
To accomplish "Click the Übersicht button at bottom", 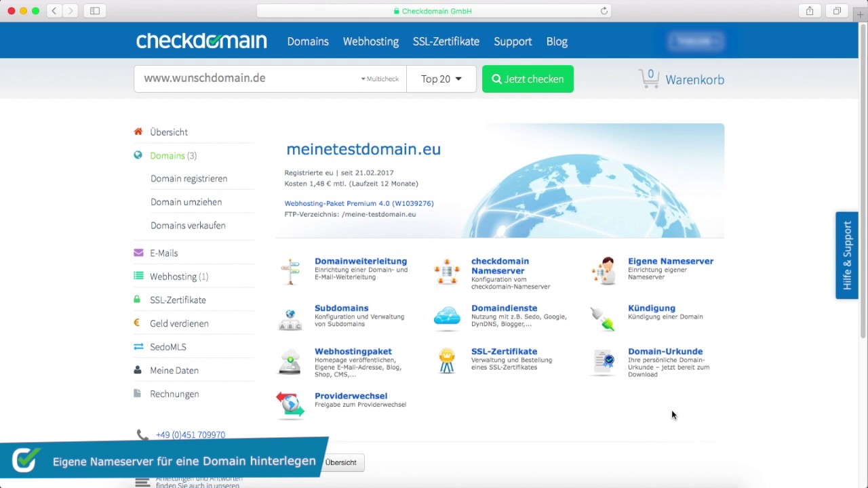I will 340,462.
